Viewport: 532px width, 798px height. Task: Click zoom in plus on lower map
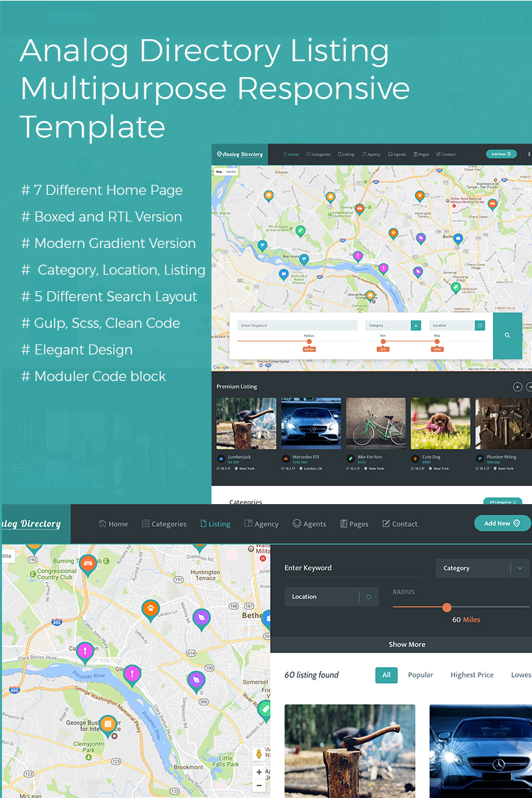pyautogui.click(x=259, y=773)
